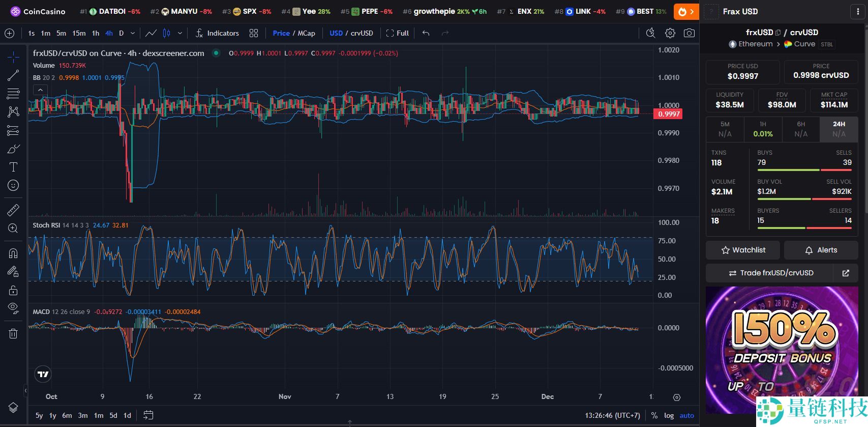Toggle percent scale mode
The height and width of the screenshot is (427, 868).
pos(654,415)
